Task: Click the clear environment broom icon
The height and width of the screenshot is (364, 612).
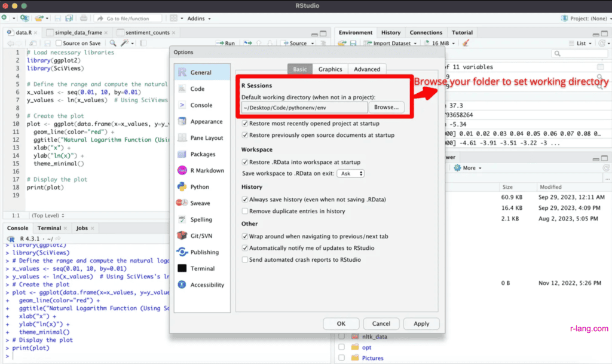Action: click(x=466, y=43)
